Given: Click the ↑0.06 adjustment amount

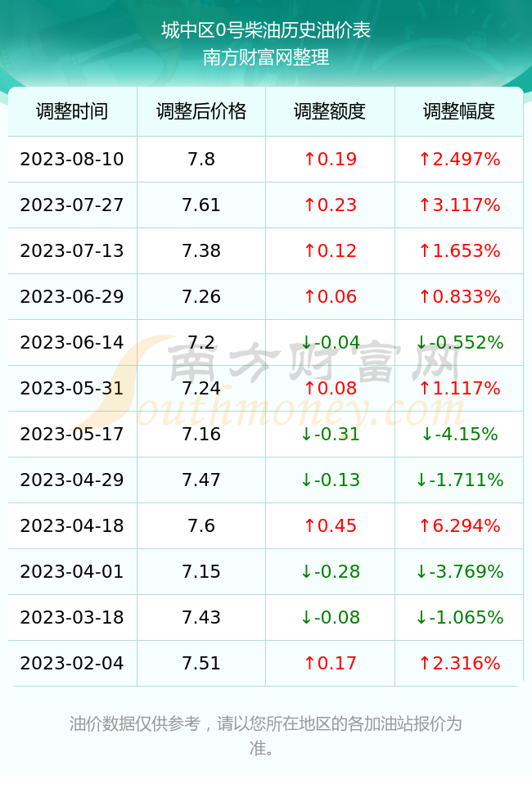Looking at the screenshot, I should (330, 296).
